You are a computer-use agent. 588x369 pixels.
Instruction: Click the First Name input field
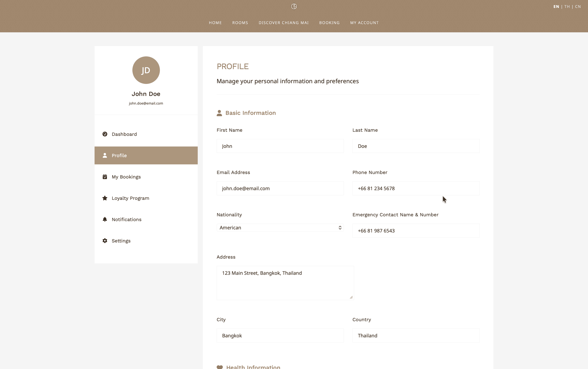pyautogui.click(x=280, y=146)
